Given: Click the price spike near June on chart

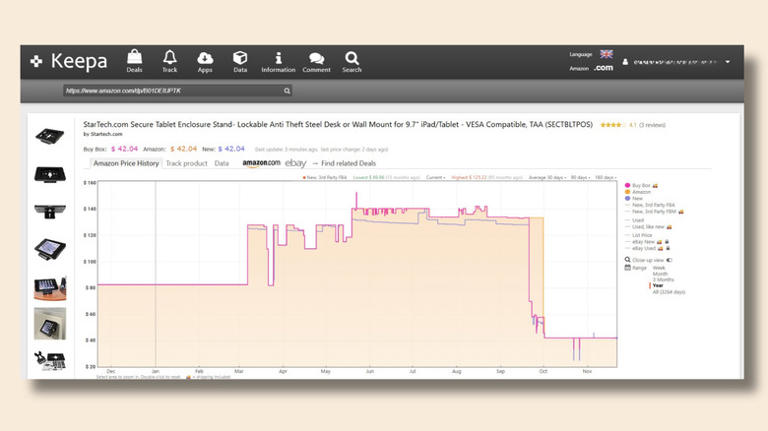Looking at the screenshot, I should [x=356, y=200].
